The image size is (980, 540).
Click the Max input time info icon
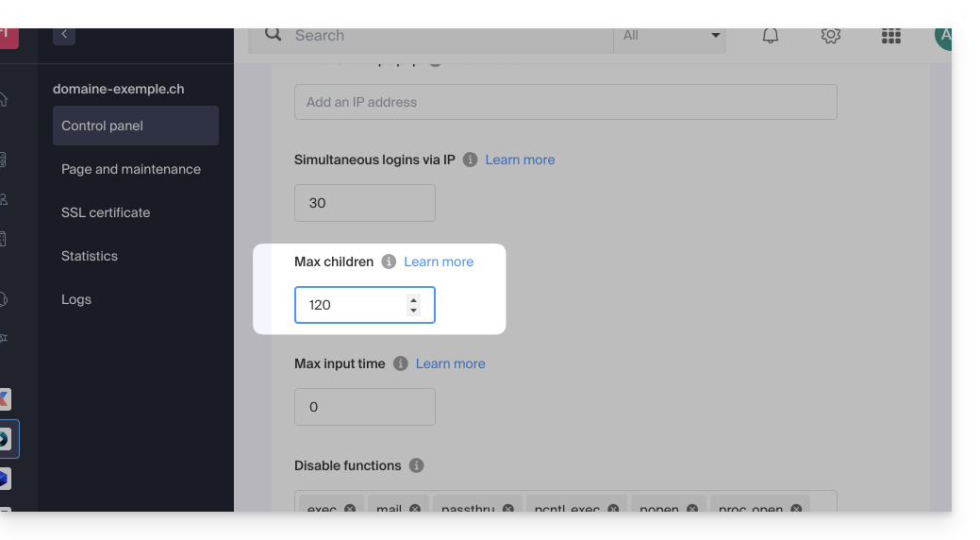pyautogui.click(x=401, y=363)
